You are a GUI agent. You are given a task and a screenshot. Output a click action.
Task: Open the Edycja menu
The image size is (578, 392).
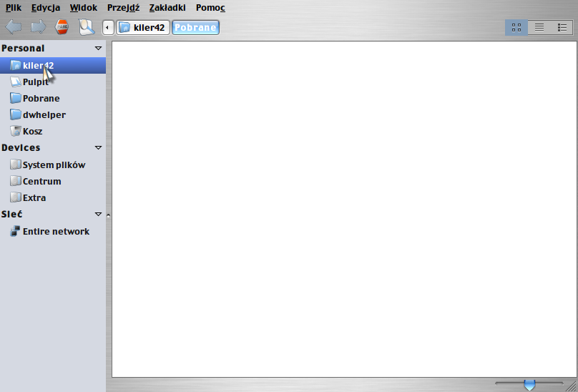point(46,8)
